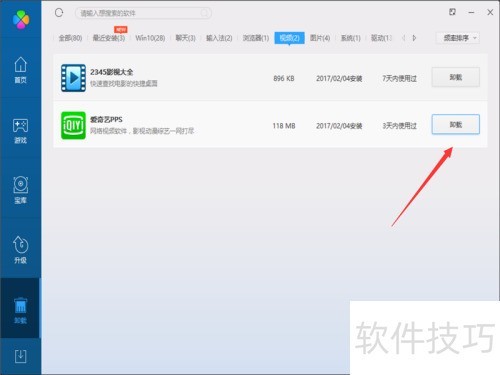
Task: Open the skin/menu icon in title bar
Action: point(452,12)
